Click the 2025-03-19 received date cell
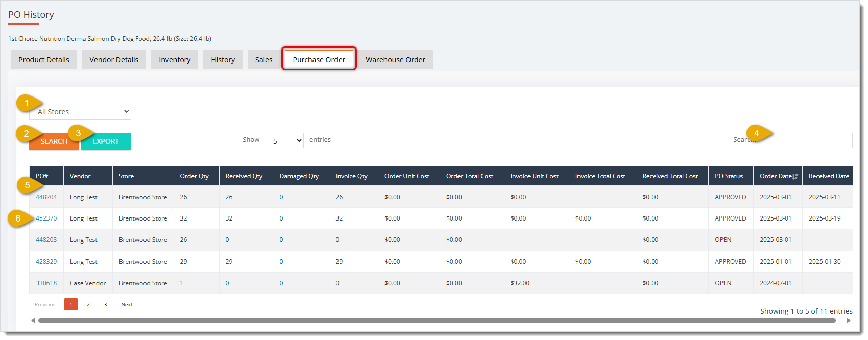Screen dimensions: 868x340 pyautogui.click(x=828, y=218)
